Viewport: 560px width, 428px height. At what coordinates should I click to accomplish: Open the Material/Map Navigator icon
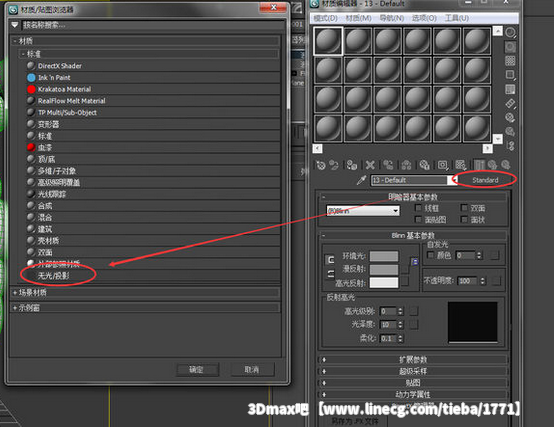pyautogui.click(x=510, y=146)
